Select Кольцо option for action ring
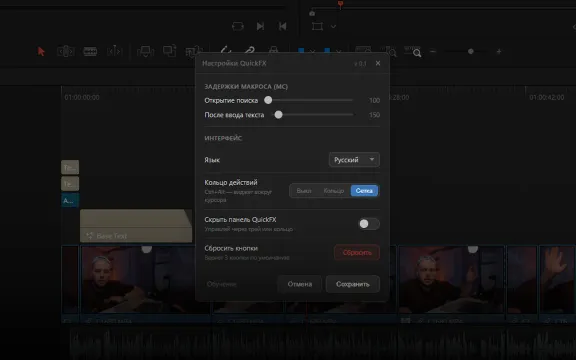 pos(334,191)
